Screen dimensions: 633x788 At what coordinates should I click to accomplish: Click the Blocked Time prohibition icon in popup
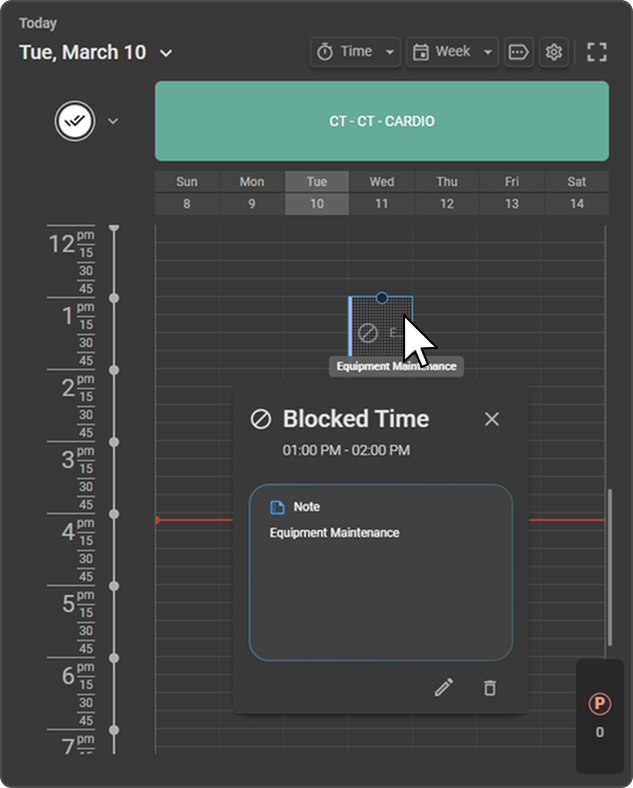point(261,419)
